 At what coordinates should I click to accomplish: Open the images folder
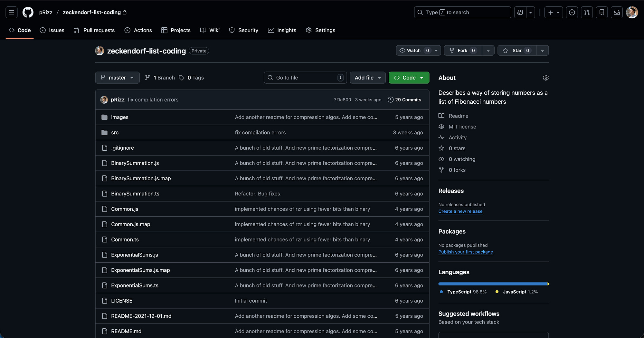click(119, 117)
